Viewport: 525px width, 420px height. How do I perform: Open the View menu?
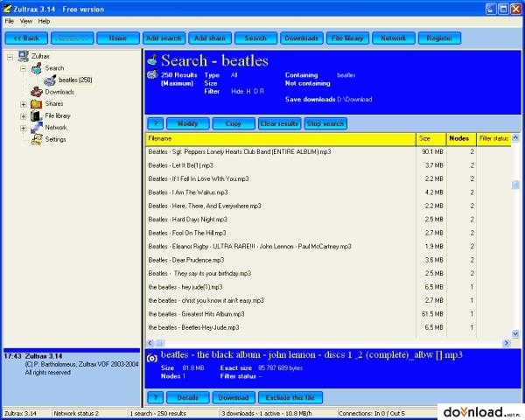point(26,21)
